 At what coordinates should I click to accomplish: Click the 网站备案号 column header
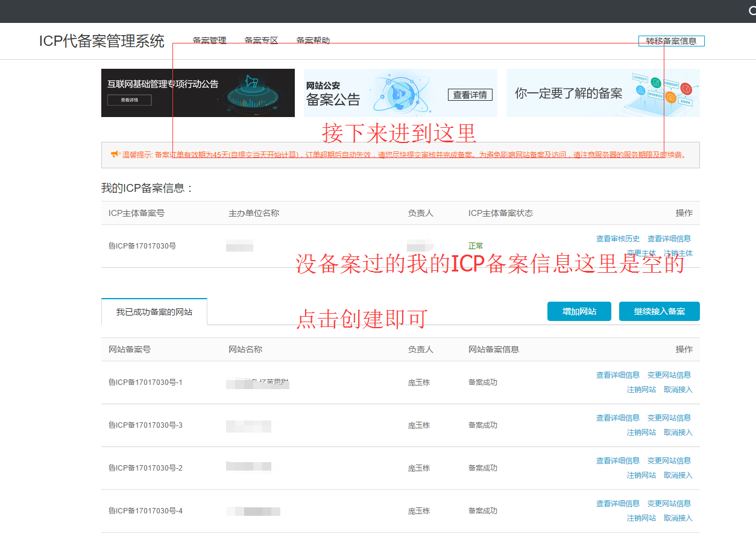pyautogui.click(x=130, y=349)
